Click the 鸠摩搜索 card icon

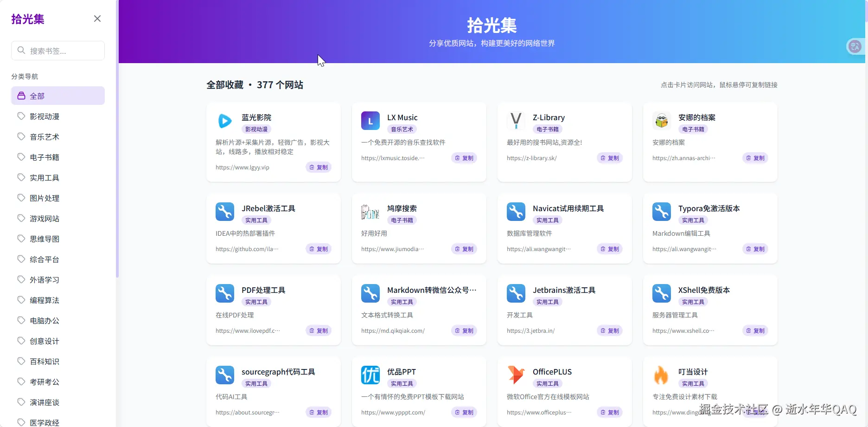[370, 212]
